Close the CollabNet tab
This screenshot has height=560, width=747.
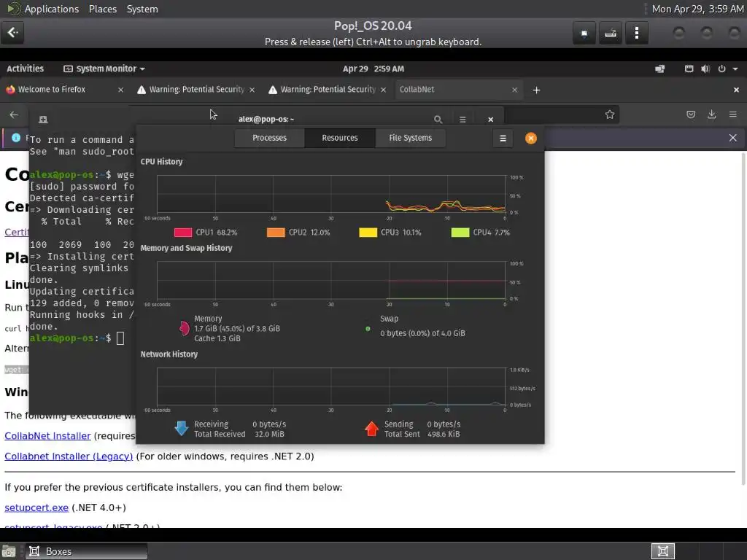coord(514,90)
